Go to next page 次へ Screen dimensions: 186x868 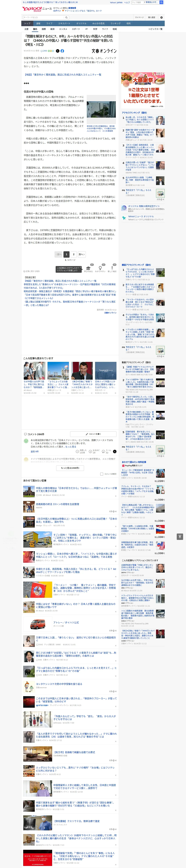[x=82, y=254]
